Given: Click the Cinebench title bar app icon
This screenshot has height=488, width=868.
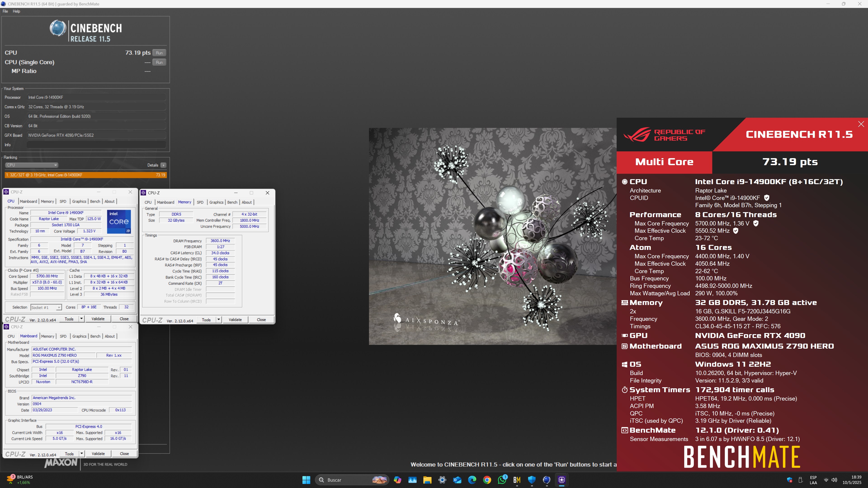Looking at the screenshot, I should point(3,4).
